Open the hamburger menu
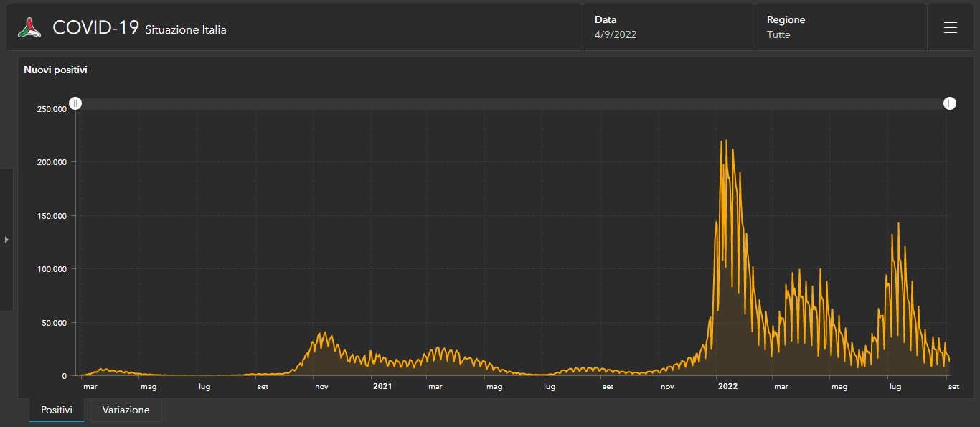This screenshot has height=427, width=980. click(951, 28)
